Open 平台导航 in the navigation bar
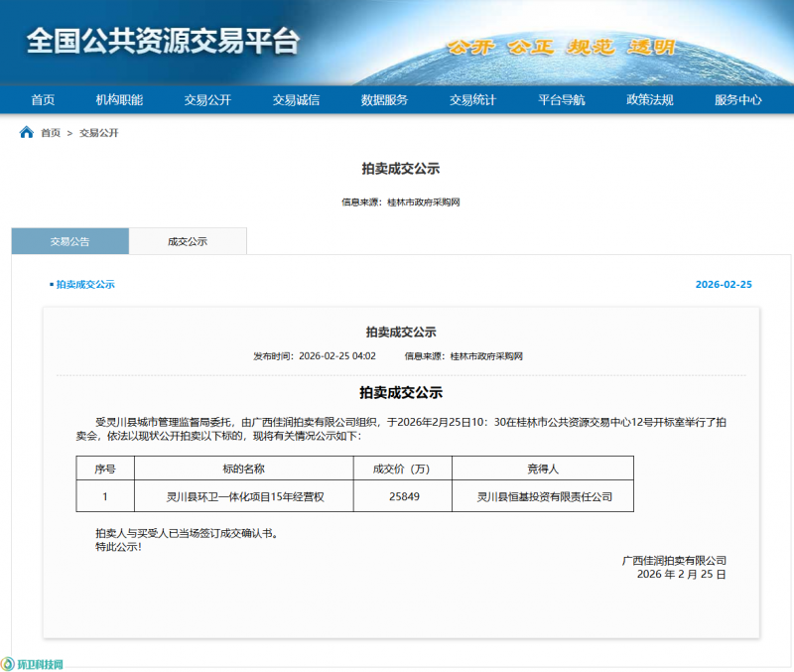The image size is (794, 672). click(x=562, y=100)
